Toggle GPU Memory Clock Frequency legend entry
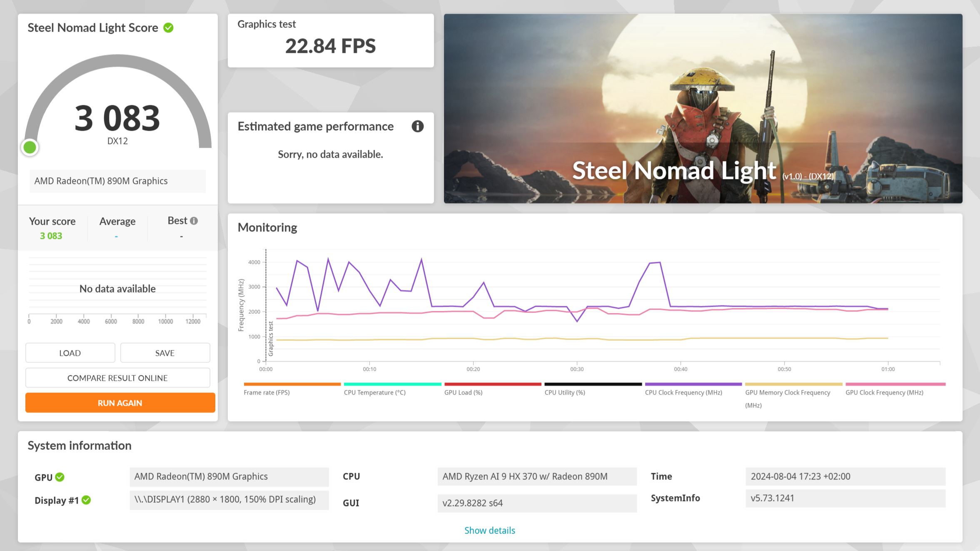The width and height of the screenshot is (980, 551). [787, 392]
